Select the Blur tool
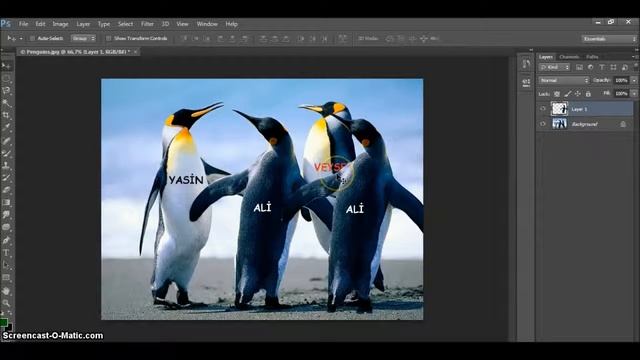Viewport: 640px width, 360px height. [x=6, y=215]
